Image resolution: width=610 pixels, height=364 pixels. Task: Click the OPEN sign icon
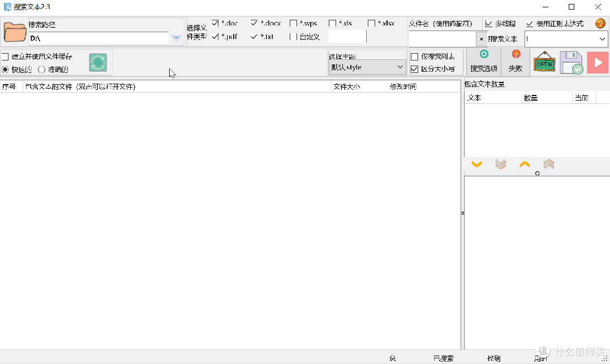[544, 62]
